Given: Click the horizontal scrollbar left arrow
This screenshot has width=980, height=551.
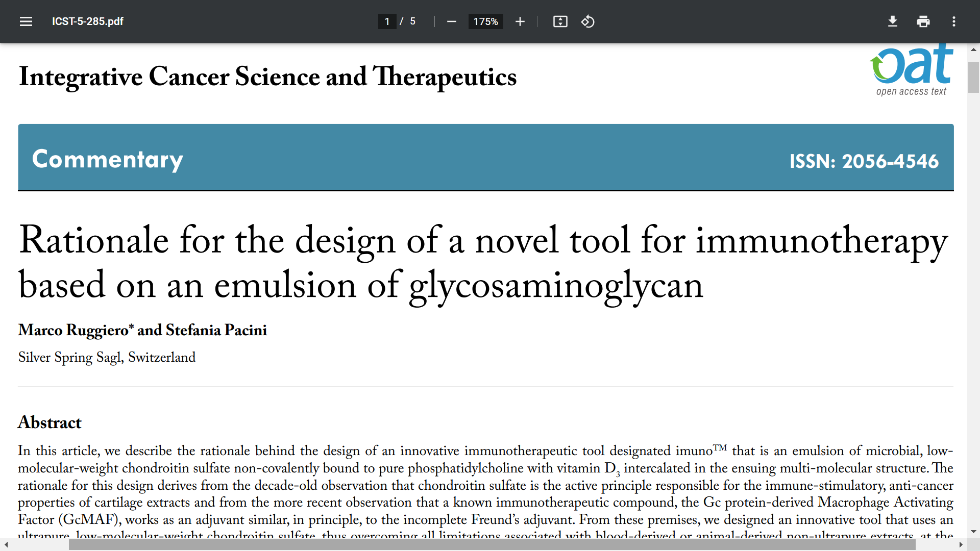Looking at the screenshot, I should coord(6,545).
